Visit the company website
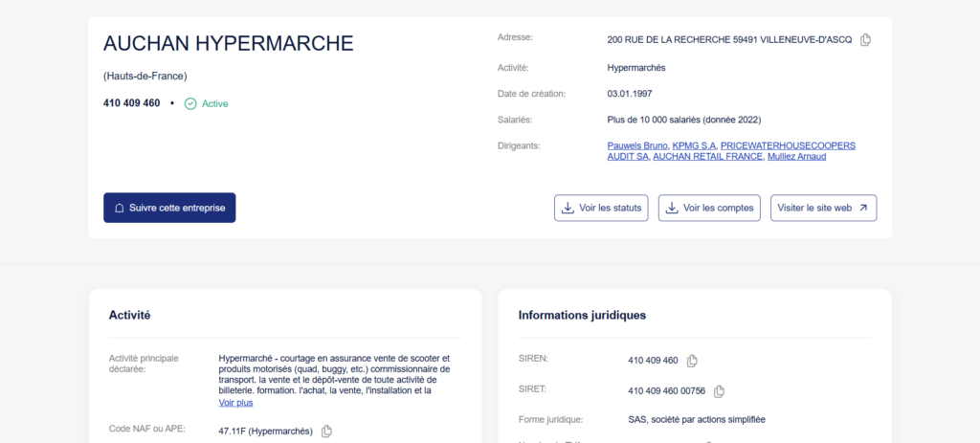 tap(824, 208)
